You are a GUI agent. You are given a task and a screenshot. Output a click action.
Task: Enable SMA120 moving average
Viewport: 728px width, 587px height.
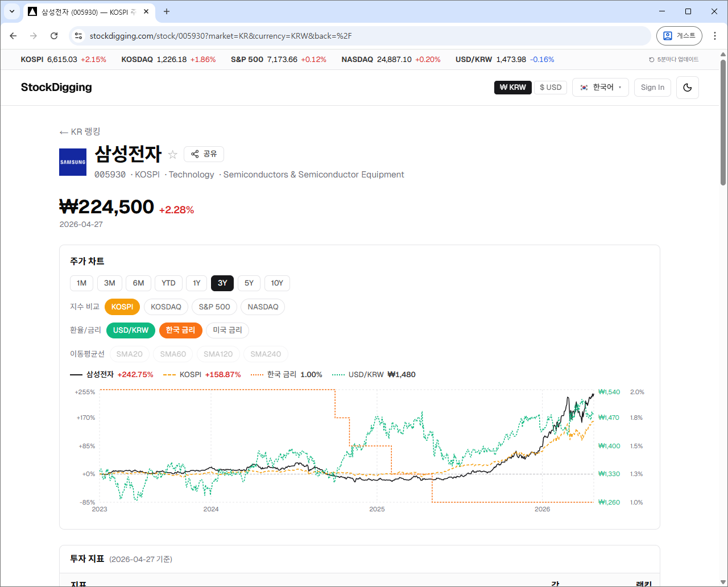click(x=218, y=354)
